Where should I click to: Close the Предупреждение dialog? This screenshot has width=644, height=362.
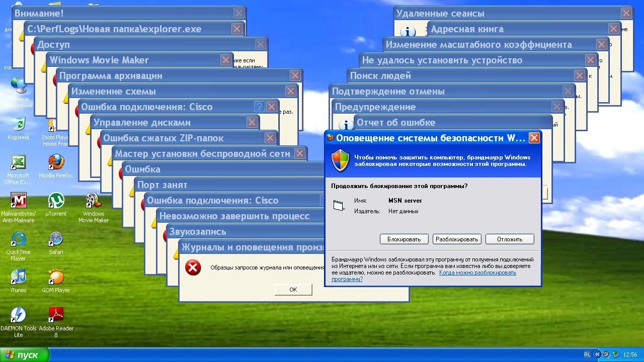[556, 107]
